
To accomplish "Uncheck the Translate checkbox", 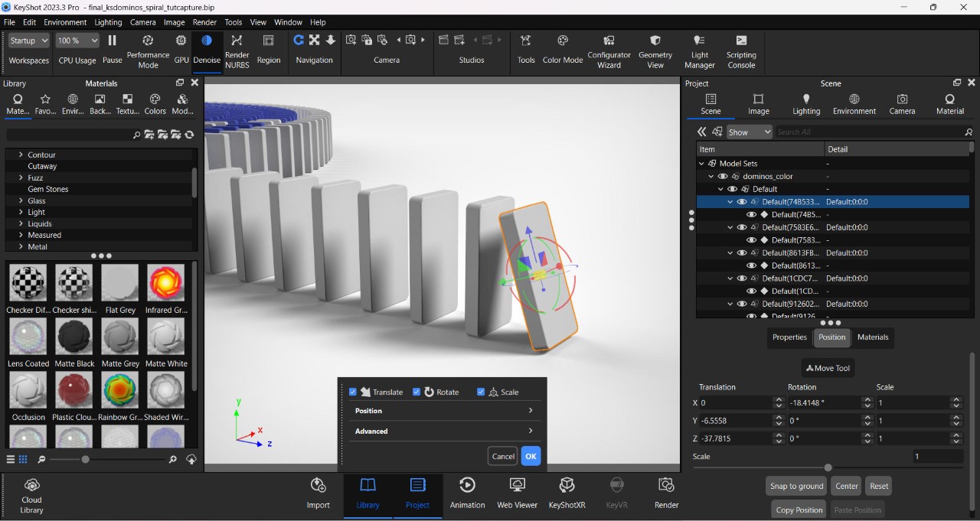I will pyautogui.click(x=353, y=392).
